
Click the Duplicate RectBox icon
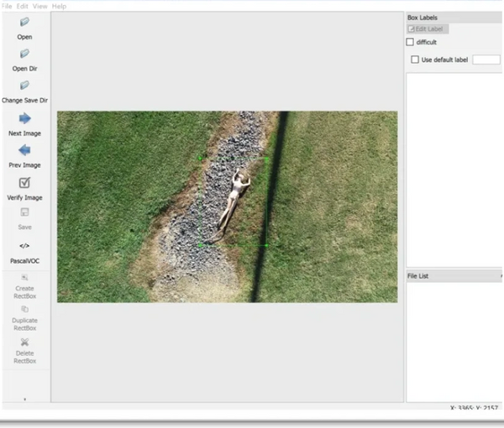pos(24,310)
